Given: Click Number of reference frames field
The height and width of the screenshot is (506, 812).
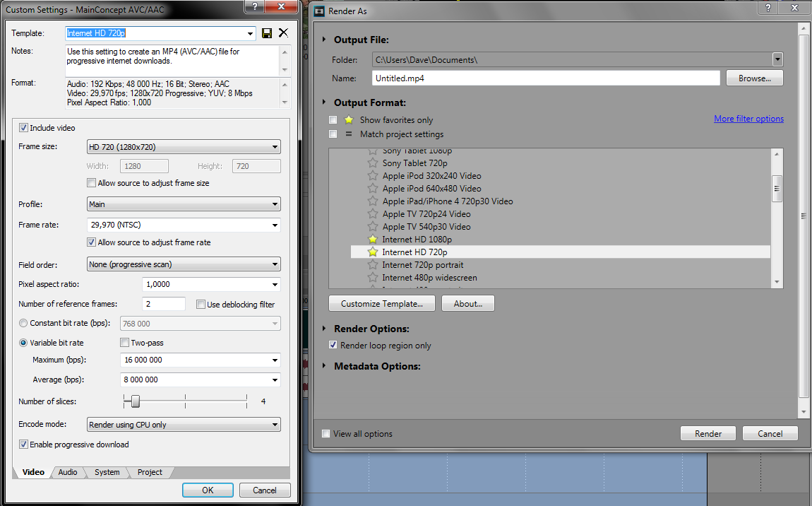Looking at the screenshot, I should [x=164, y=304].
